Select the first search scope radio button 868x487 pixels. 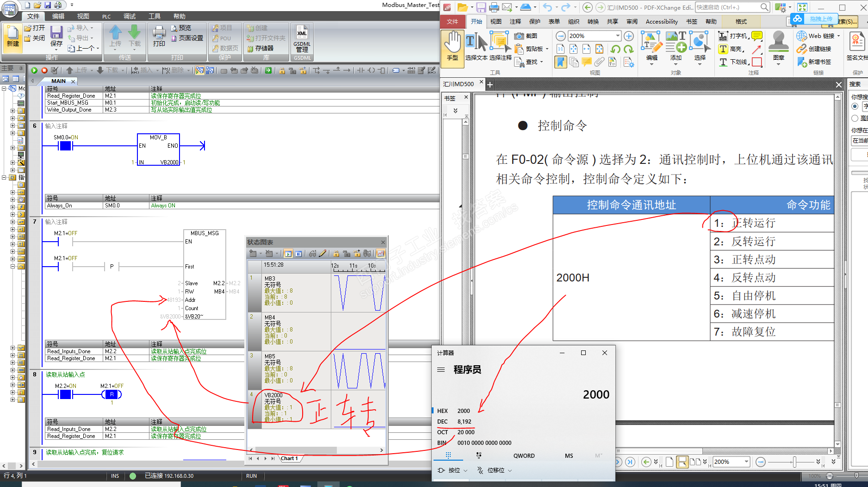pyautogui.click(x=855, y=106)
